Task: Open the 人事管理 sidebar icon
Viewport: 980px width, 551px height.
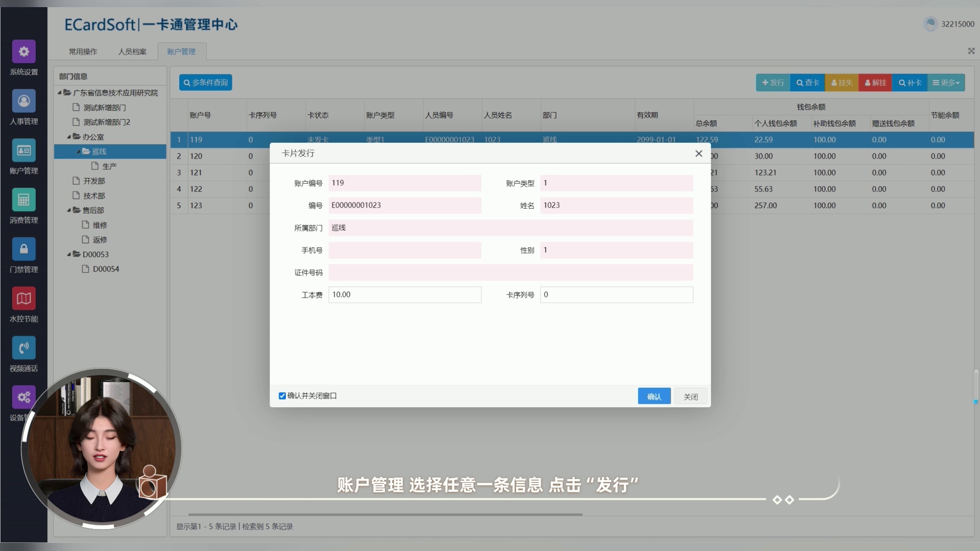Action: tap(23, 101)
